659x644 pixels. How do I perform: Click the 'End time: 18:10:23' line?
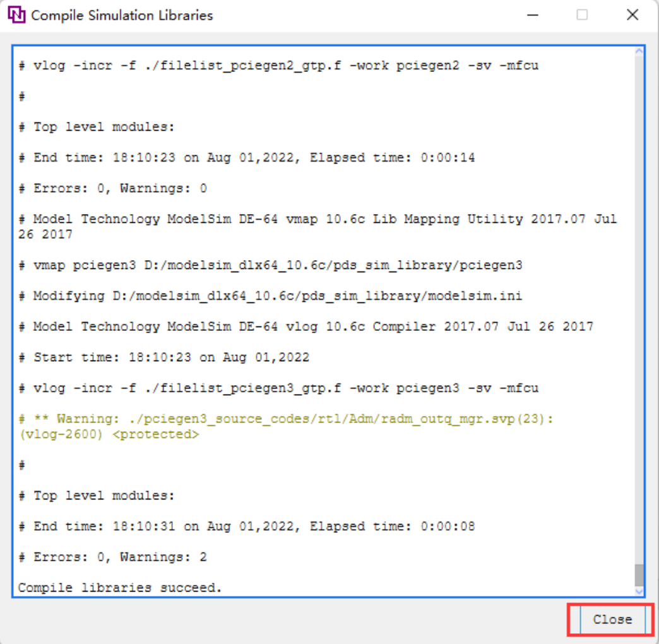tap(247, 158)
